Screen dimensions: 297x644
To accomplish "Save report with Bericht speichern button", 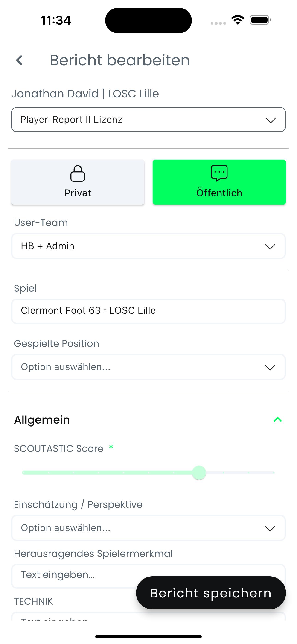I will tap(211, 593).
